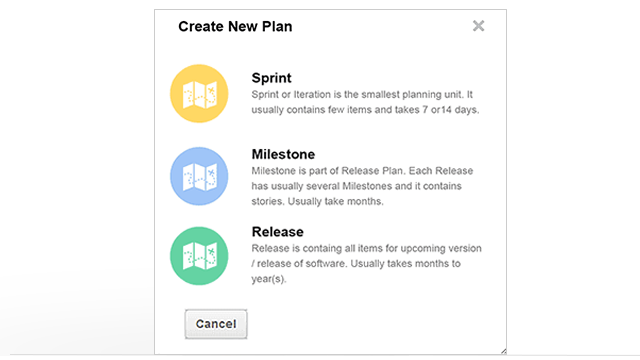Click the '/ release of software' line
640x360 pixels.
(x=356, y=264)
